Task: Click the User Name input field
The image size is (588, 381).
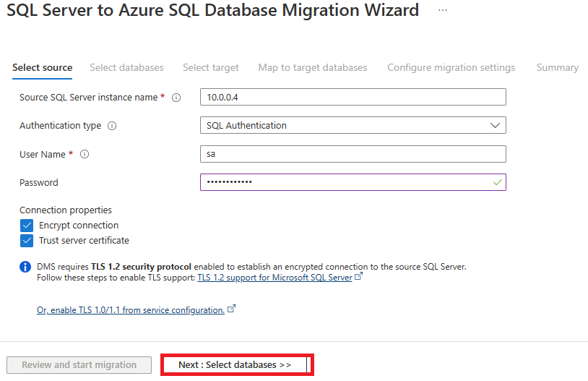Action: click(x=353, y=154)
